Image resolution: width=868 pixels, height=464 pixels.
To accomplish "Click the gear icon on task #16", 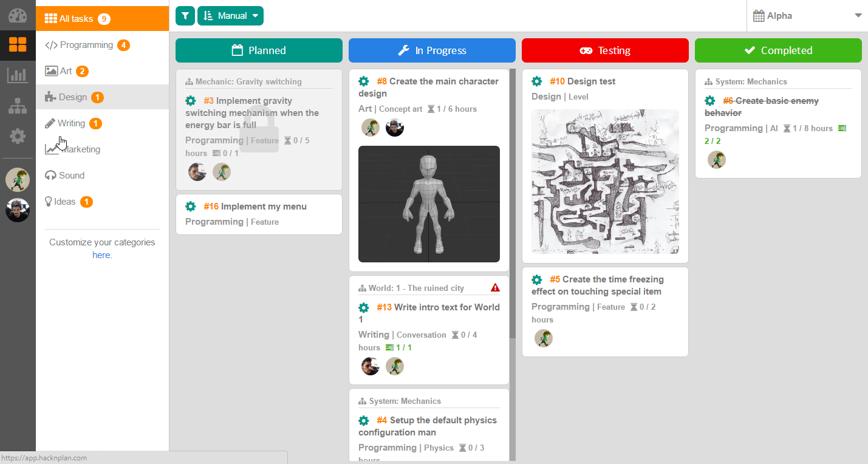I will (x=191, y=206).
